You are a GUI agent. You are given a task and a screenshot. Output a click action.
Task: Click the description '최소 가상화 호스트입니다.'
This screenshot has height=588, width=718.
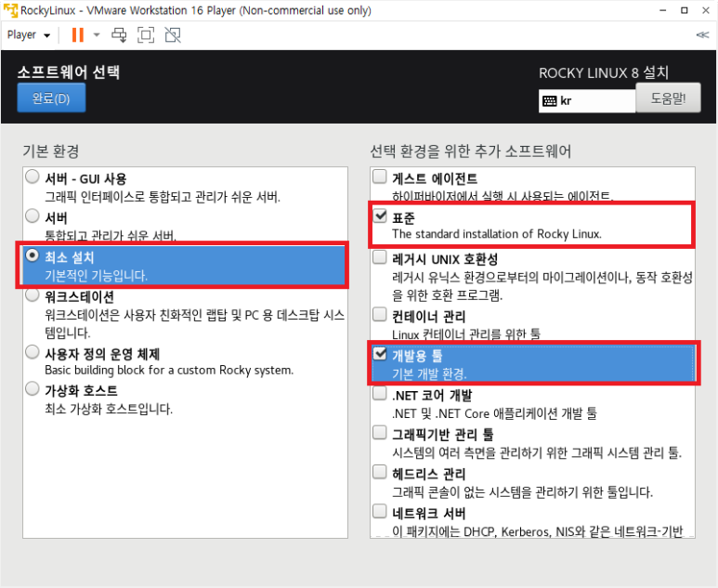[109, 409]
